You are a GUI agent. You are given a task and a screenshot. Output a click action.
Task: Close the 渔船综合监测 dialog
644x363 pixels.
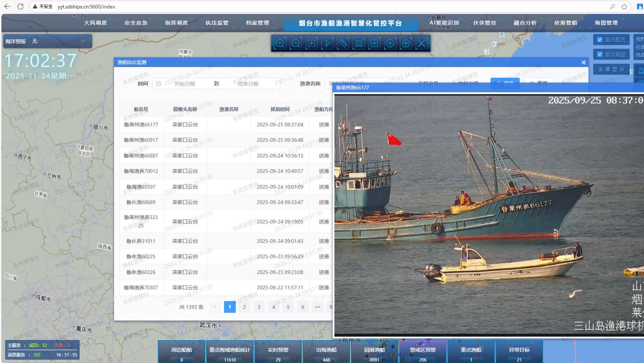point(583,63)
